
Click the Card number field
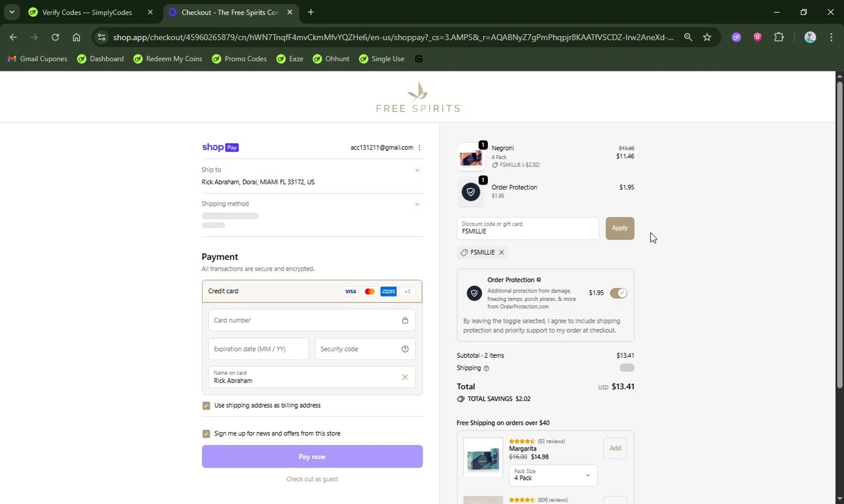312,321
